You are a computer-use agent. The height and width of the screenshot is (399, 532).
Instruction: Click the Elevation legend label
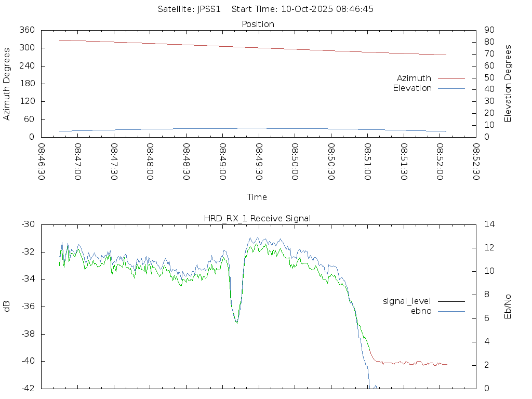coord(412,88)
